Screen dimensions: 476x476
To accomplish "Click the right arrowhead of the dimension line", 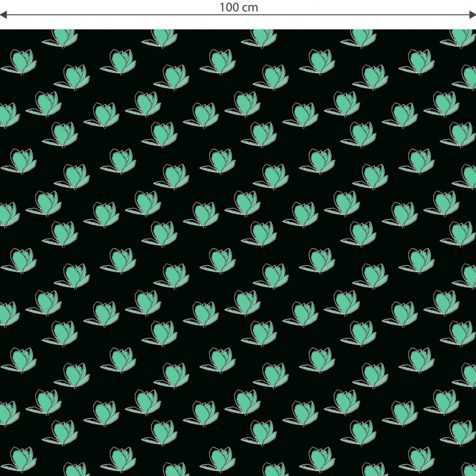I will [472, 15].
